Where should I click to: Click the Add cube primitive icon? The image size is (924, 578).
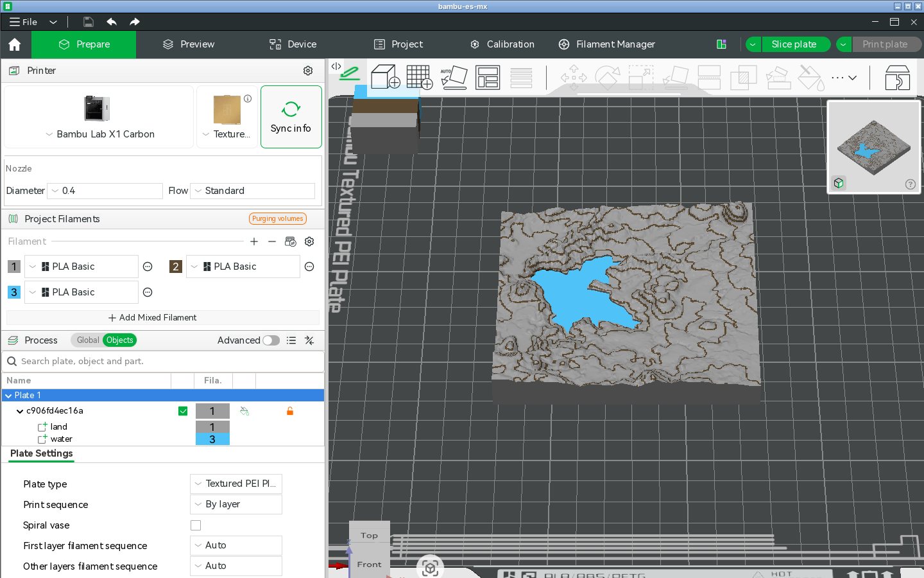385,77
